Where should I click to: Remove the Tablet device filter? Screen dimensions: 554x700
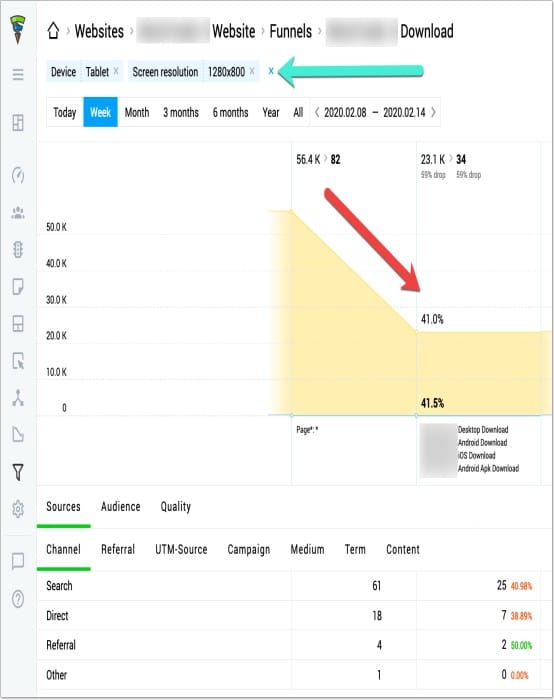tap(116, 71)
